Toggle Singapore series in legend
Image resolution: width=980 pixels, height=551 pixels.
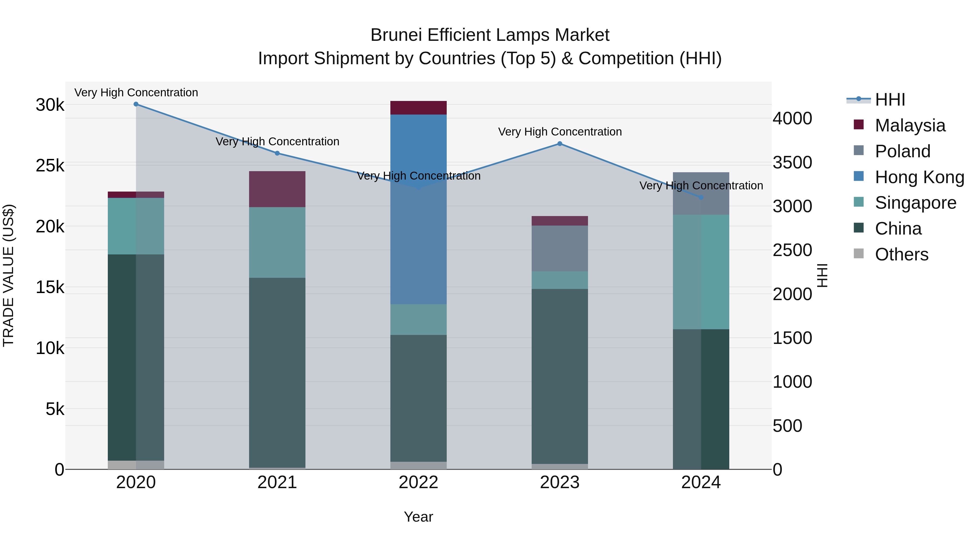(905, 203)
